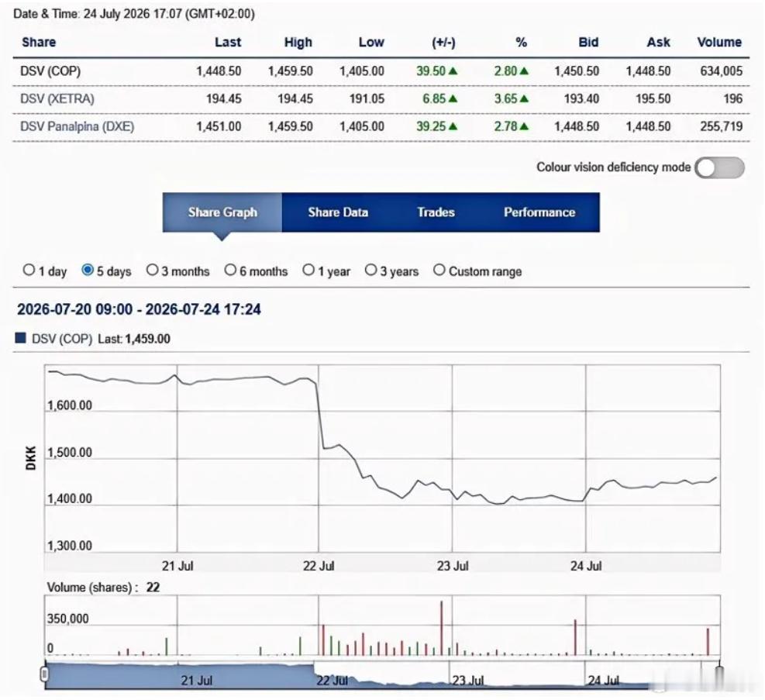The height and width of the screenshot is (700, 765).
Task: Select the 1 year radio button
Action: tap(308, 270)
